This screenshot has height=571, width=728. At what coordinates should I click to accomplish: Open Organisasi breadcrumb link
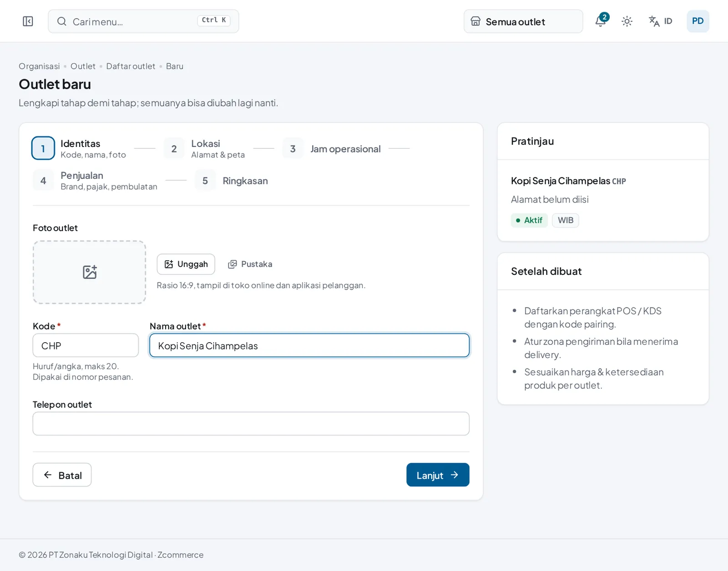tap(39, 66)
